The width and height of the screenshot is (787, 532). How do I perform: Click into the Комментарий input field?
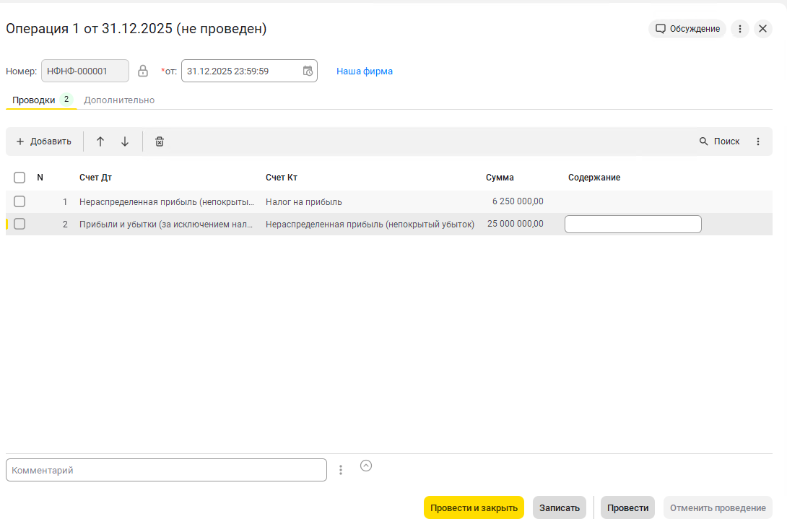point(166,470)
